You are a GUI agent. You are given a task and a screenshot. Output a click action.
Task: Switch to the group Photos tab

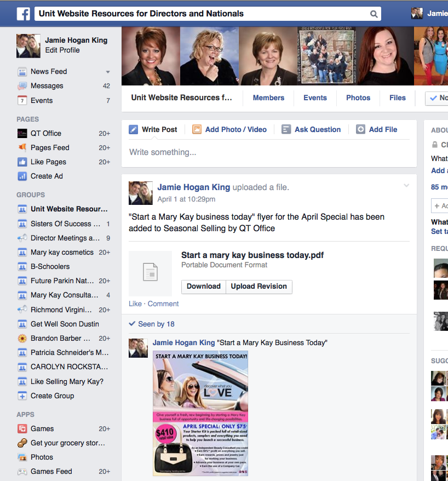[x=358, y=98]
